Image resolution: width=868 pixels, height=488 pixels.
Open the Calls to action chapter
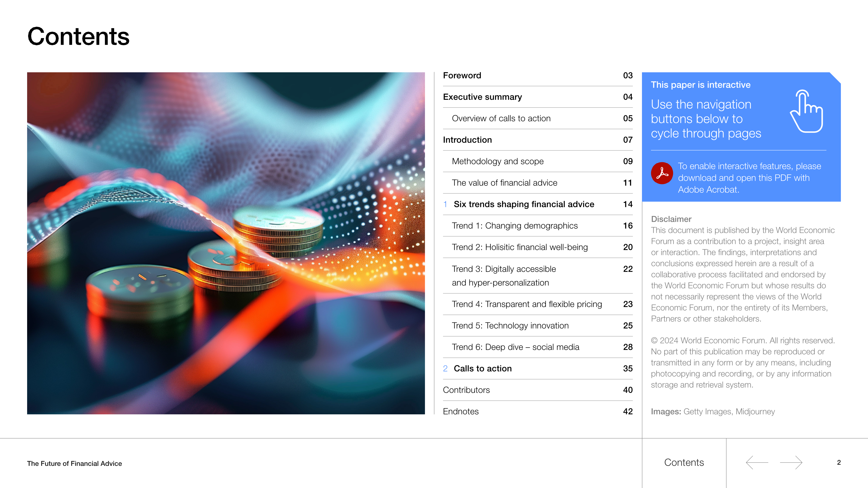538,368
